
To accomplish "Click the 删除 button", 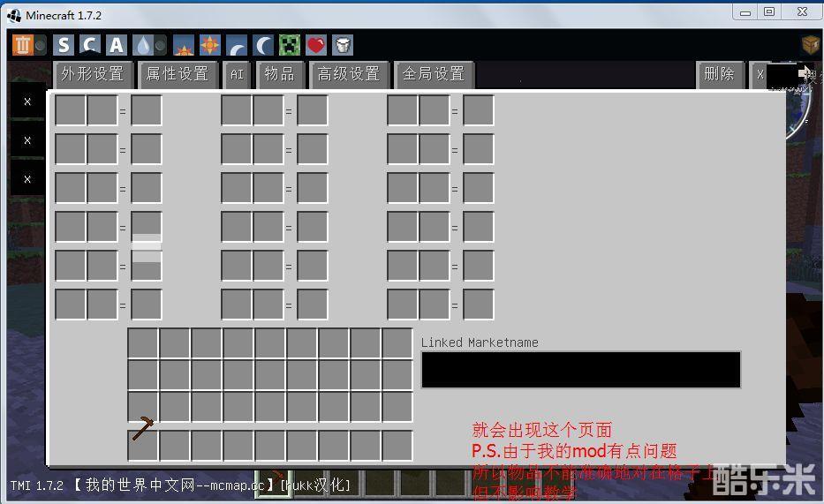I will tap(720, 74).
